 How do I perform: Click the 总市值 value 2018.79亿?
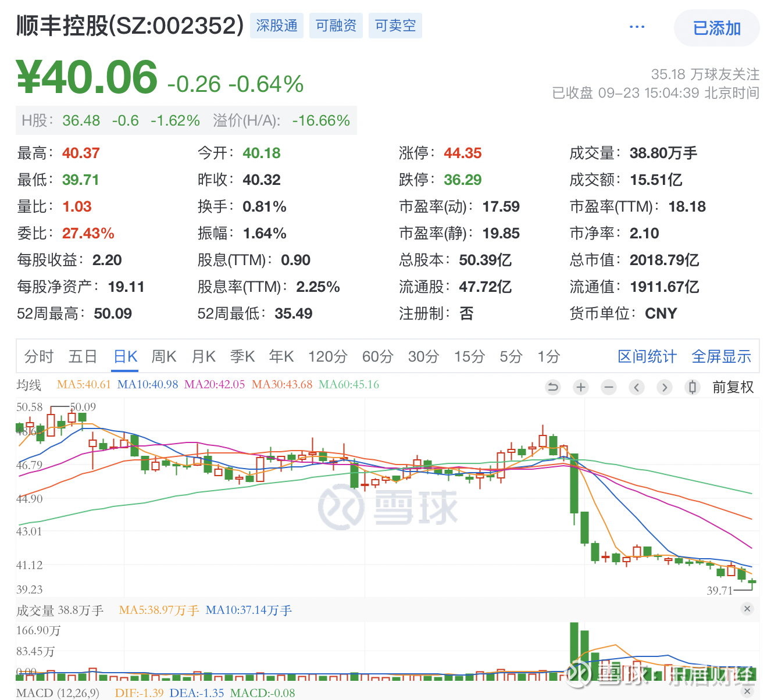664,260
